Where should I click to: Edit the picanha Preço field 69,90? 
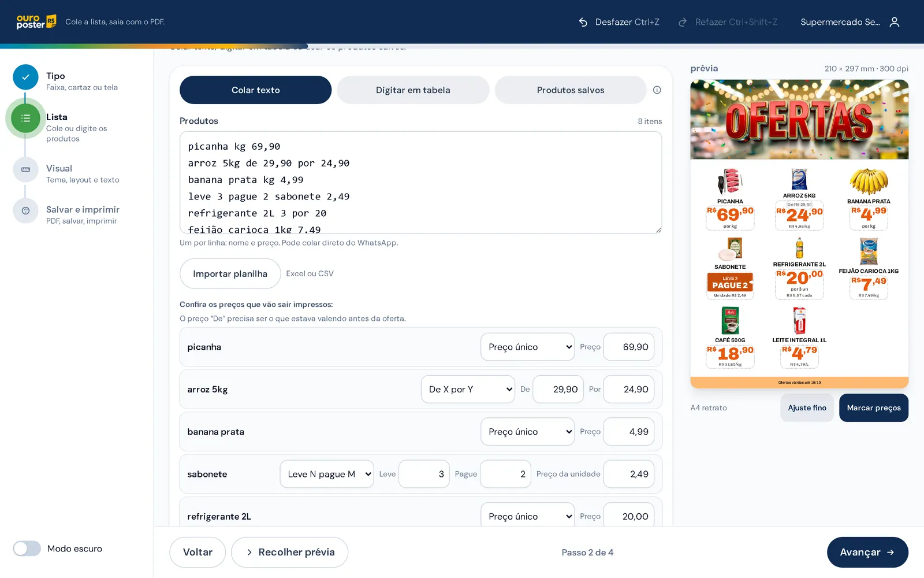pyautogui.click(x=629, y=347)
